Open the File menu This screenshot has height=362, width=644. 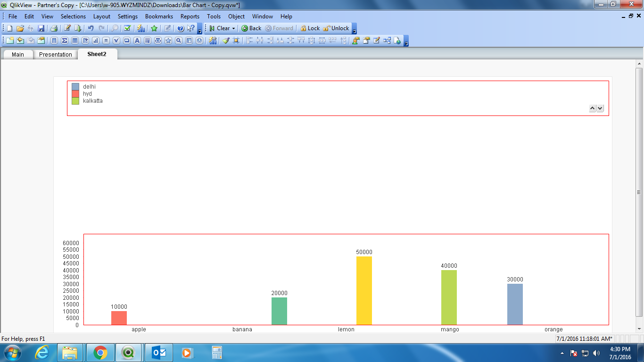tap(13, 16)
